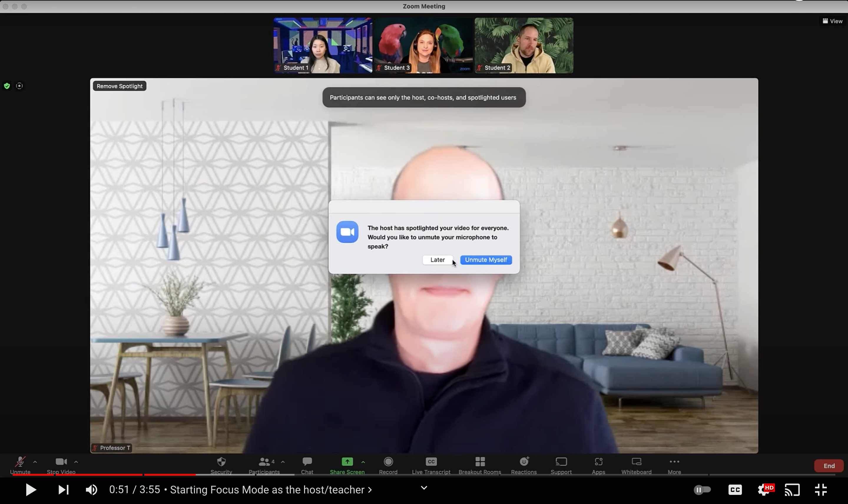Open the Live Transcript panel
The width and height of the screenshot is (848, 504).
(431, 465)
